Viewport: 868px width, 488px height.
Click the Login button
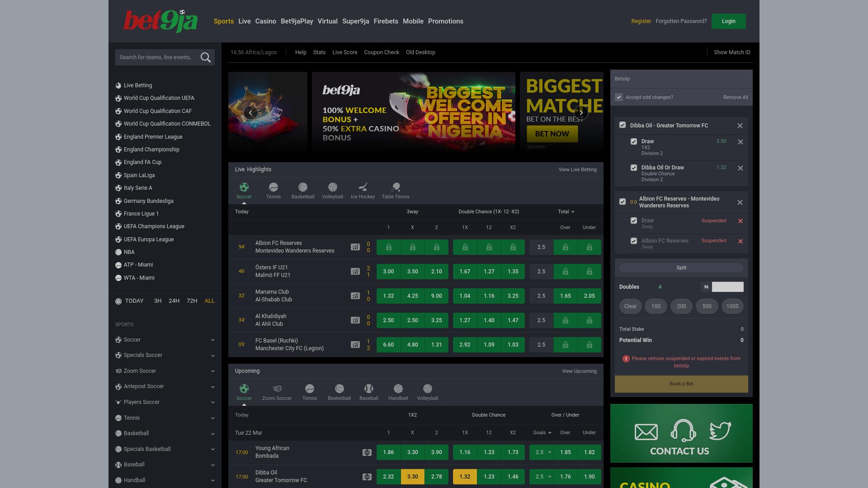click(728, 21)
